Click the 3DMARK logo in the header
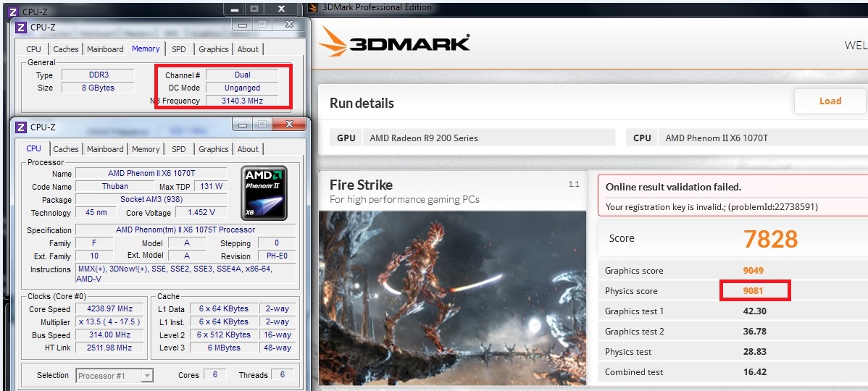 coord(396,43)
